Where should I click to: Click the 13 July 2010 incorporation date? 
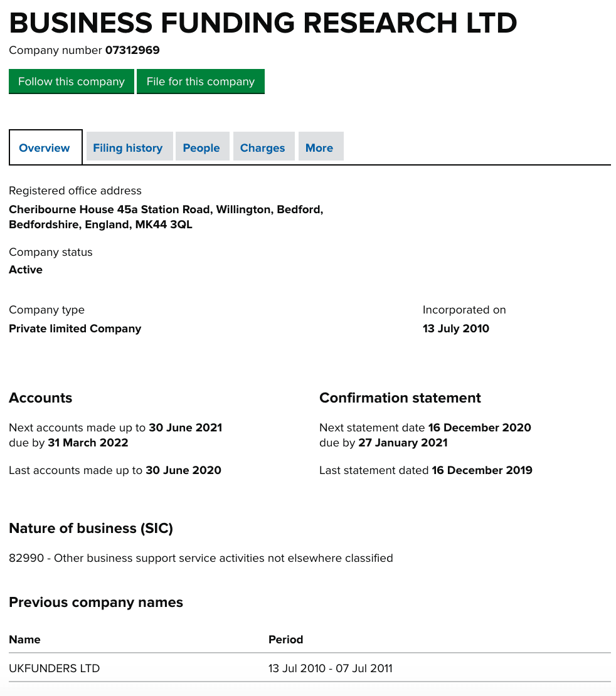pos(455,329)
